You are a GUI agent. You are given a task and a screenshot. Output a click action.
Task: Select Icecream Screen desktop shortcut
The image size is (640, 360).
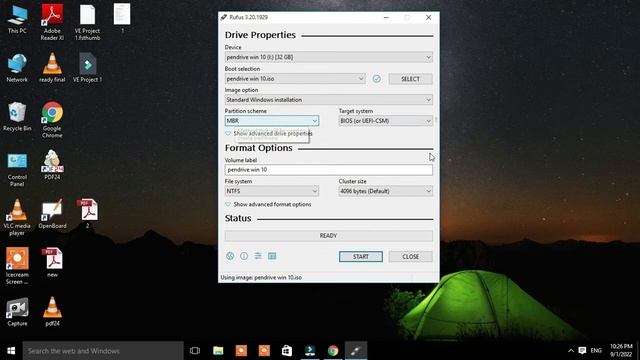point(17,266)
